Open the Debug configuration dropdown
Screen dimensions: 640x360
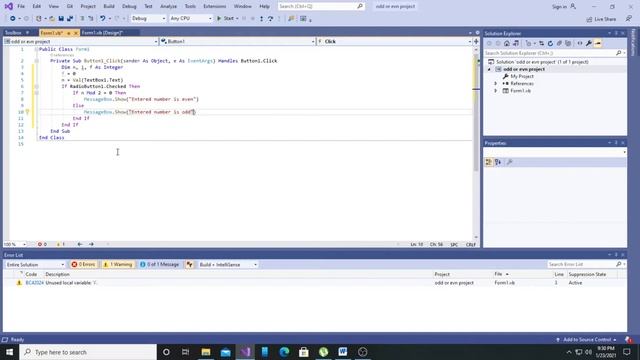tap(148, 18)
